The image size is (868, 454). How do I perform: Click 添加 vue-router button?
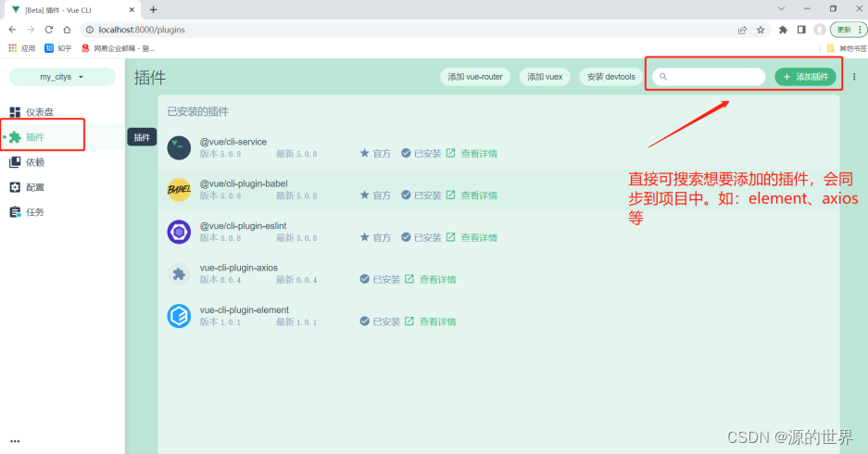coord(475,77)
